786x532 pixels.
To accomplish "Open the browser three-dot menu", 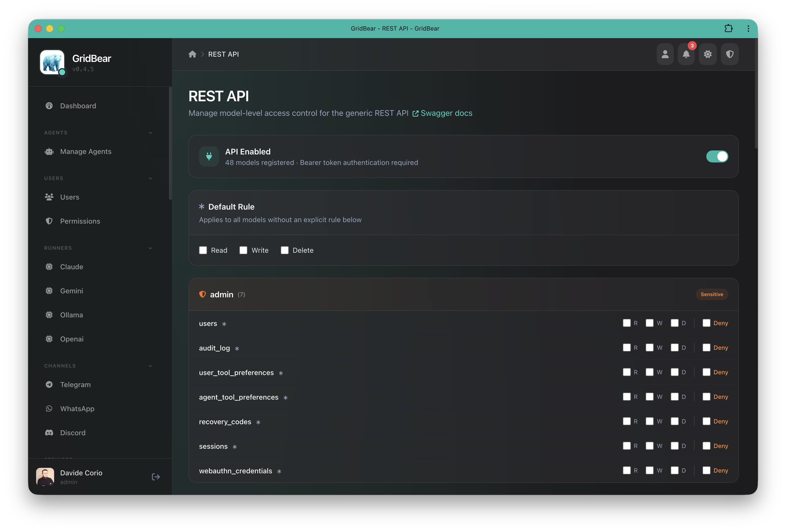I will (x=748, y=28).
